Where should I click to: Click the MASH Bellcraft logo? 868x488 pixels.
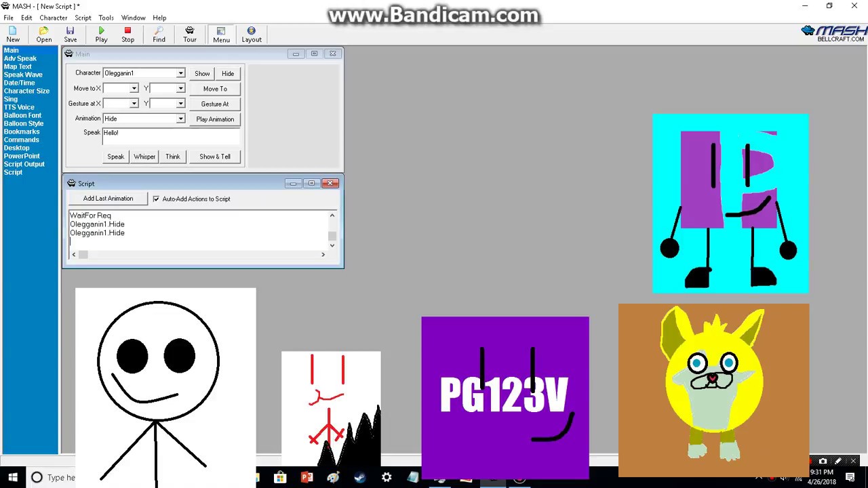coord(833,34)
